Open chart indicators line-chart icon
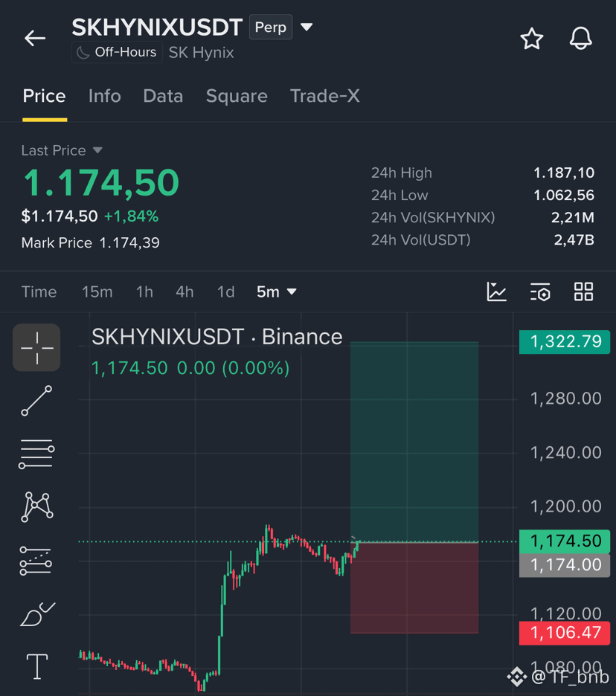 click(x=496, y=291)
